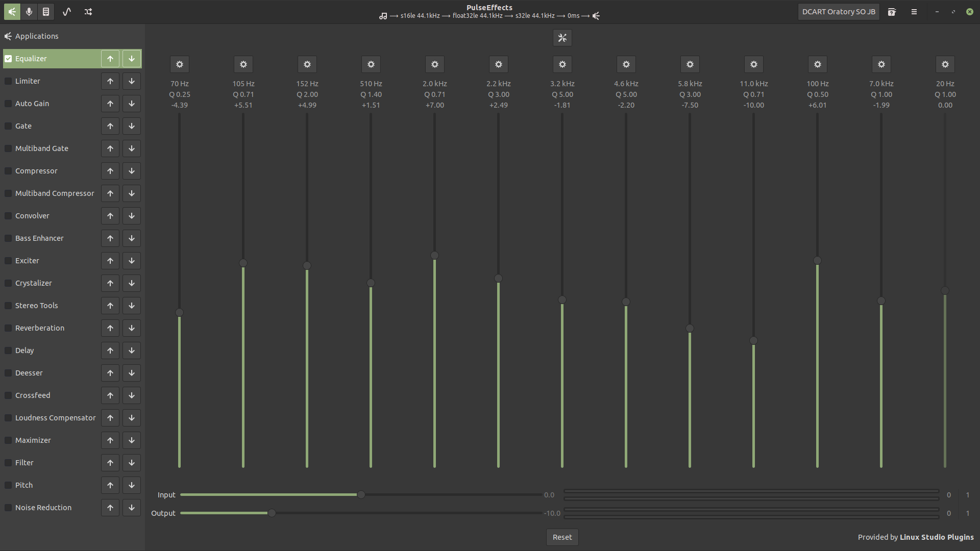Move Noise Reduction up in plugin order
Screen dimensions: 980x551
(110, 508)
